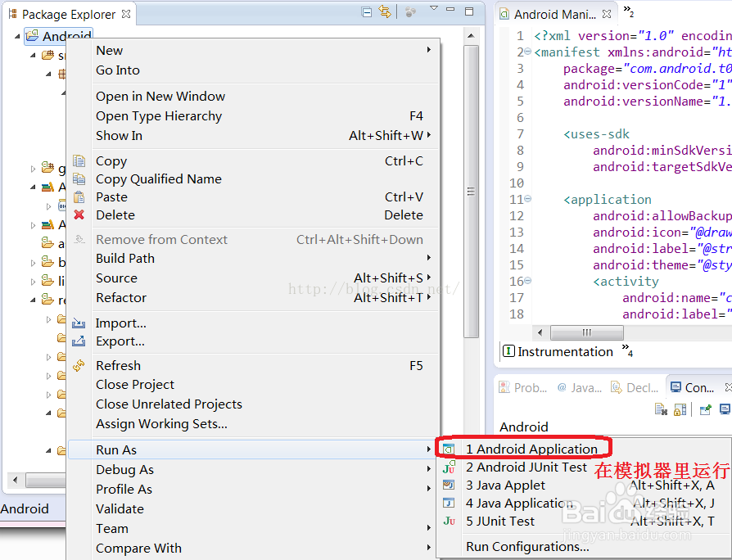The image size is (732, 560).
Task: Click the Copy menu entry
Action: click(x=254, y=161)
